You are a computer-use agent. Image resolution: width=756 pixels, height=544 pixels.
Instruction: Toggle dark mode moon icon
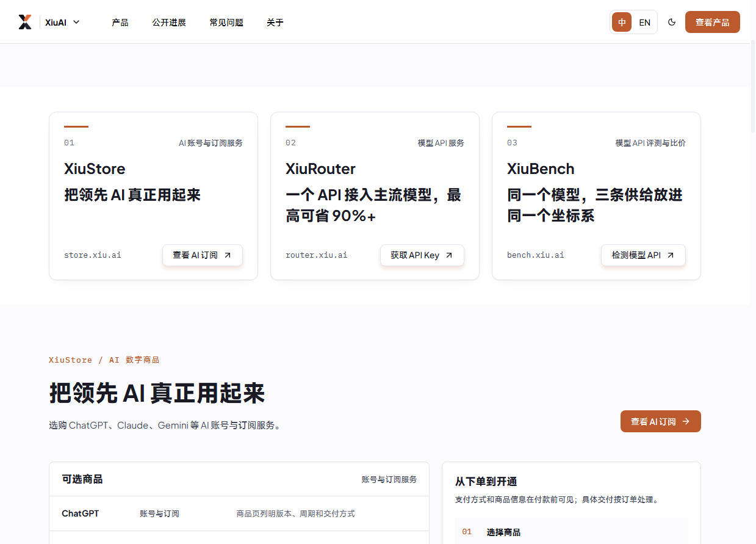672,22
